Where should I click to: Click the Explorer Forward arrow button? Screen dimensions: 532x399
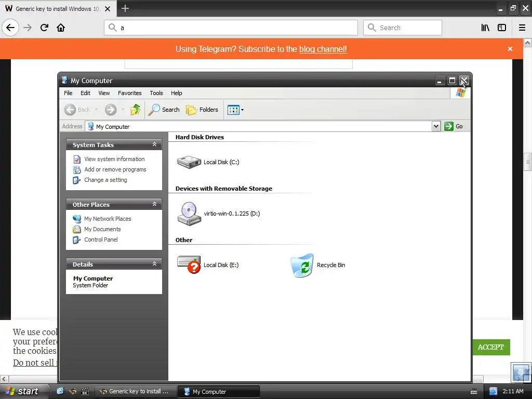click(111, 110)
